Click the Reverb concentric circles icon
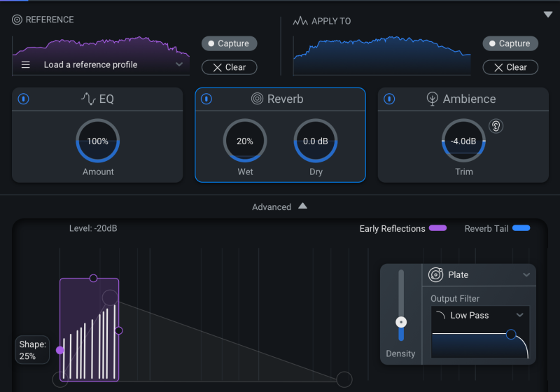The width and height of the screenshot is (560, 392). coord(257,99)
